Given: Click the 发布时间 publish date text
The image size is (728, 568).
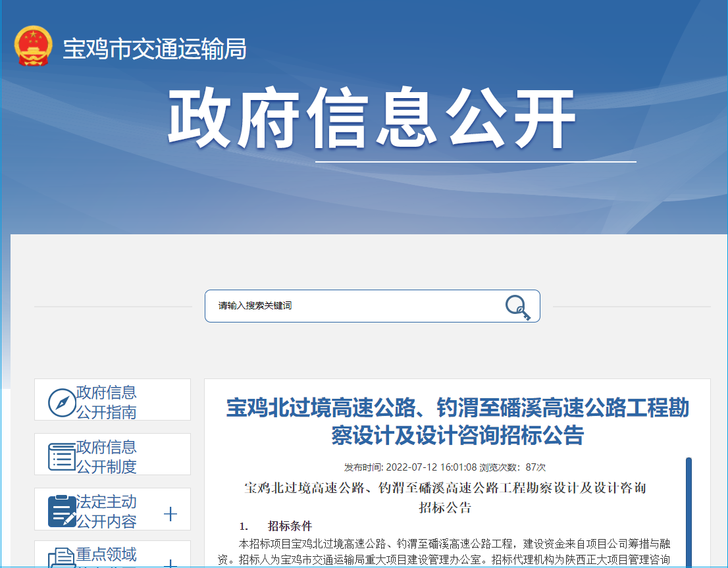Looking at the screenshot, I should (410, 467).
